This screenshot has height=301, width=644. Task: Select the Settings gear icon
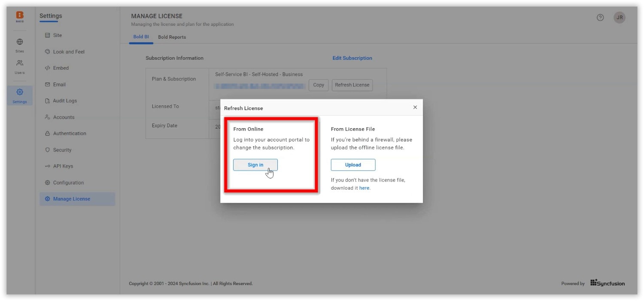point(20,92)
